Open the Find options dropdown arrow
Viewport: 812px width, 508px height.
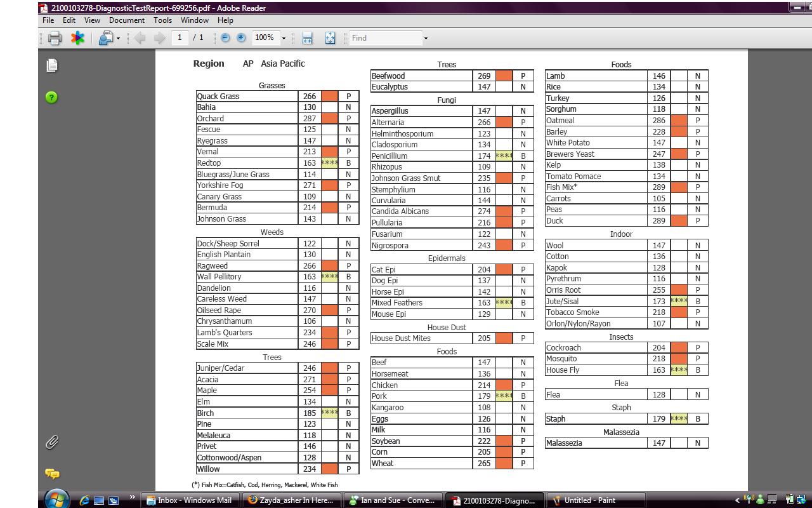pos(426,38)
